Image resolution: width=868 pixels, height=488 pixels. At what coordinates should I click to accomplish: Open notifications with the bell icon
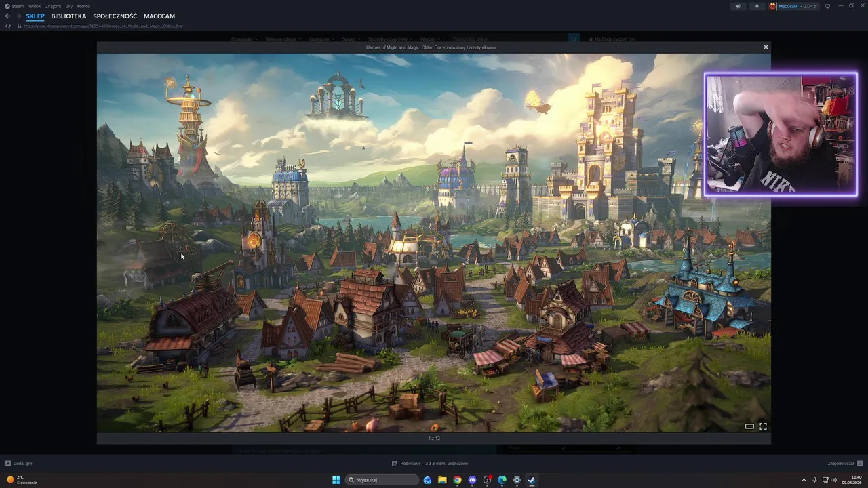click(757, 6)
